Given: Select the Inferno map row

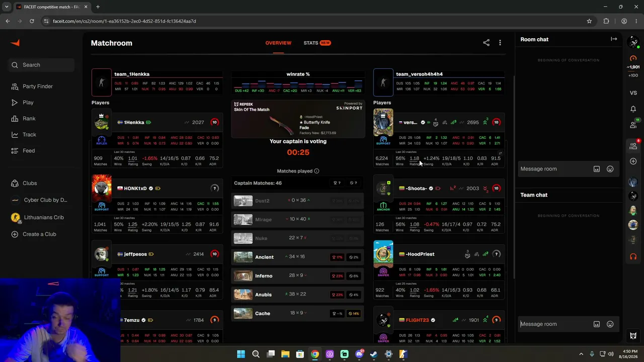Looking at the screenshot, I should (x=298, y=276).
